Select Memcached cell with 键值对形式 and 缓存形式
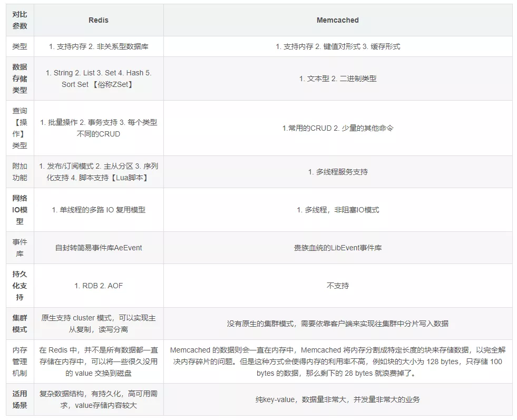Viewport: 517px width, 420px height. (x=338, y=46)
